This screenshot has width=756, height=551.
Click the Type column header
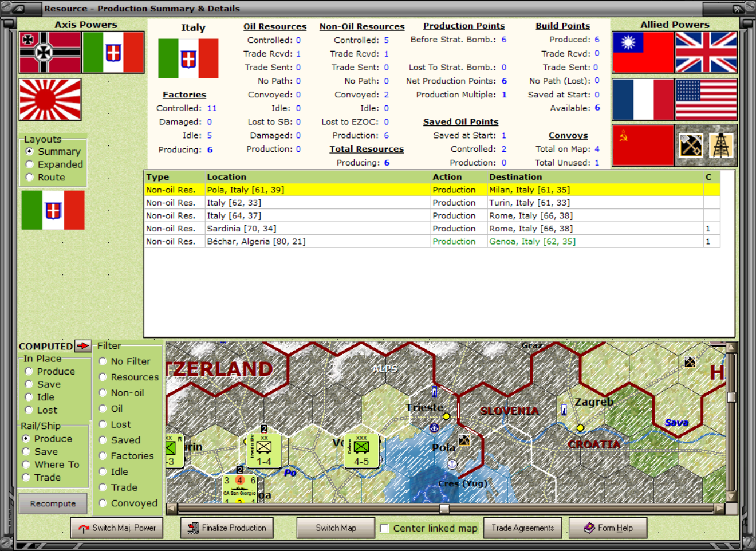tap(174, 177)
